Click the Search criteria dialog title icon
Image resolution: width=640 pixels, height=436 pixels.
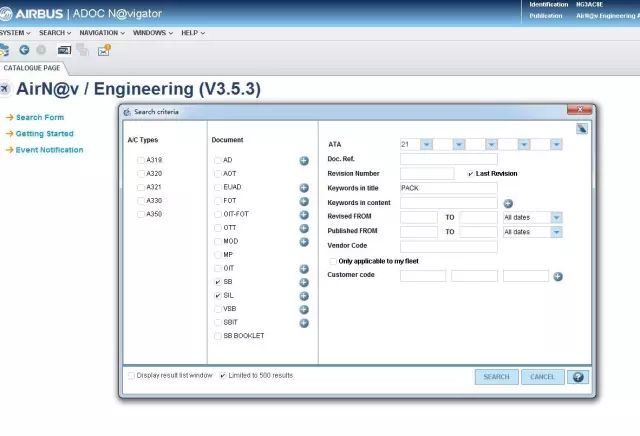(x=127, y=112)
